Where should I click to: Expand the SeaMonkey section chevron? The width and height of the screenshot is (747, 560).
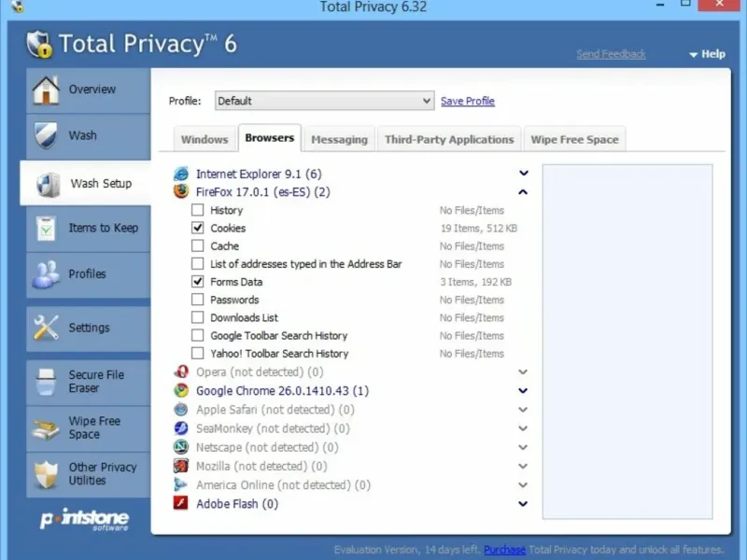[523, 428]
